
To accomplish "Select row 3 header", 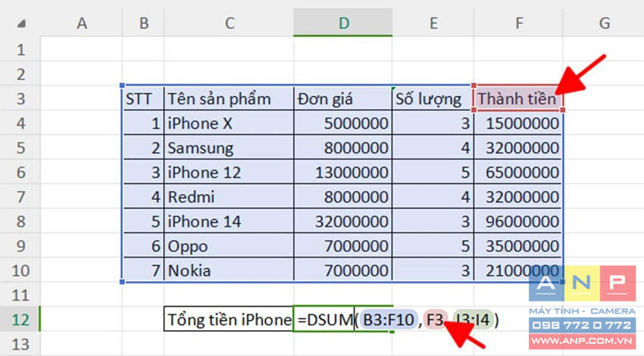I will (20, 98).
